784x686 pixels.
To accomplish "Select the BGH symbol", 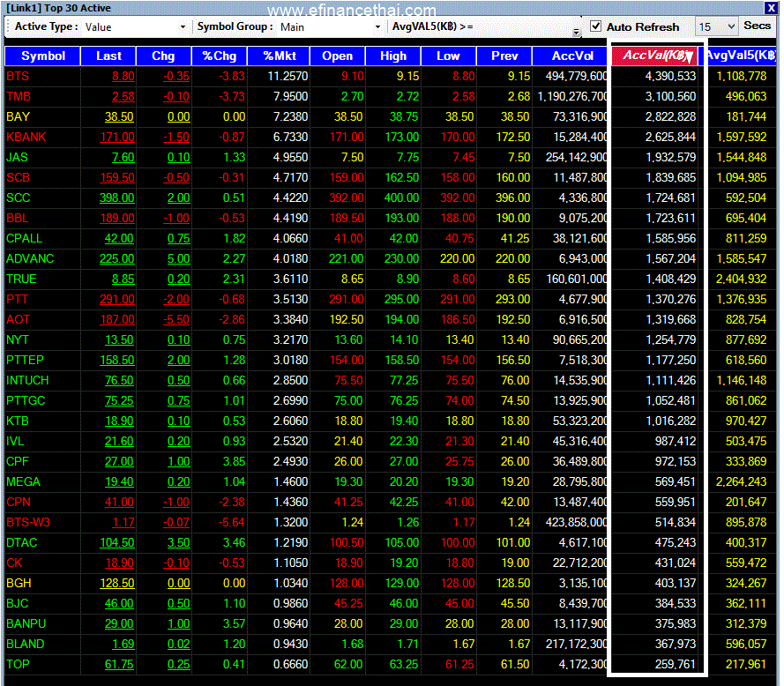I will [19, 584].
